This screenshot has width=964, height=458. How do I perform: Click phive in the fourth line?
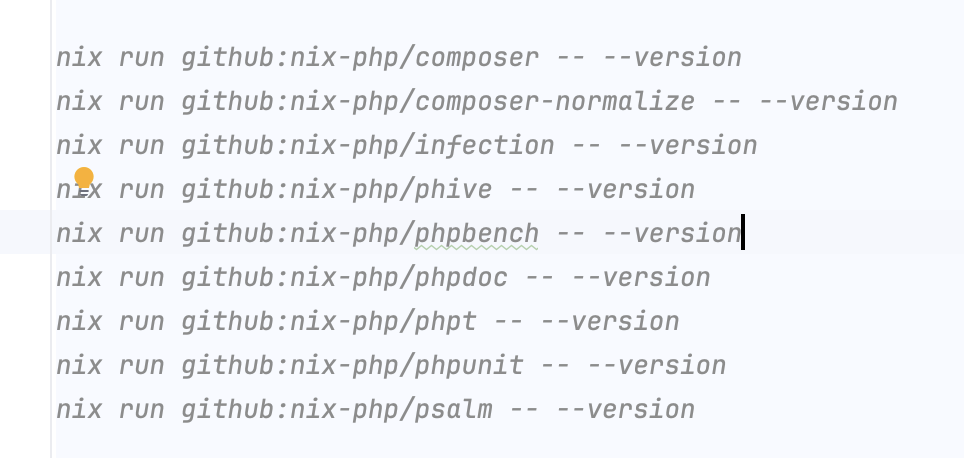[454, 190]
